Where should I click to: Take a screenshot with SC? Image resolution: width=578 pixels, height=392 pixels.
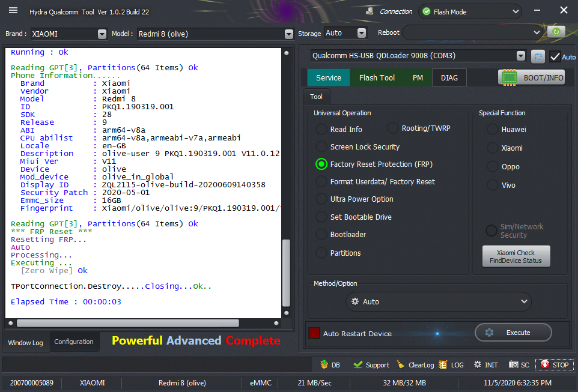click(x=519, y=365)
